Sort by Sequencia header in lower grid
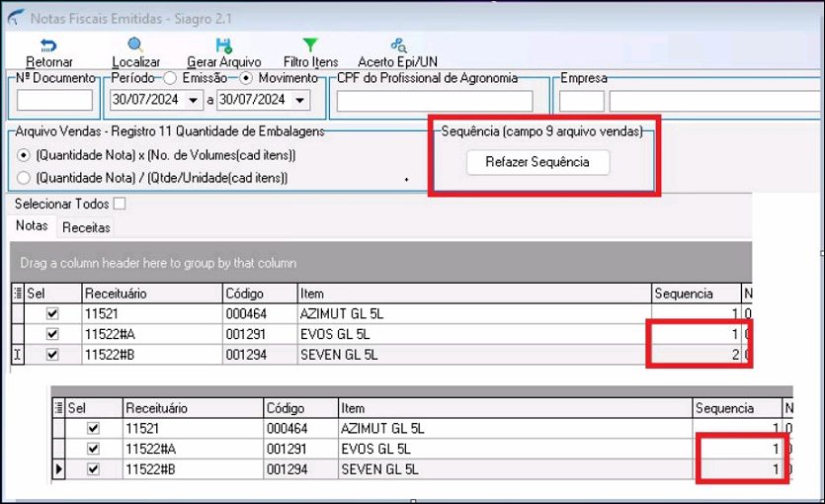This screenshot has width=825, height=504. [737, 408]
